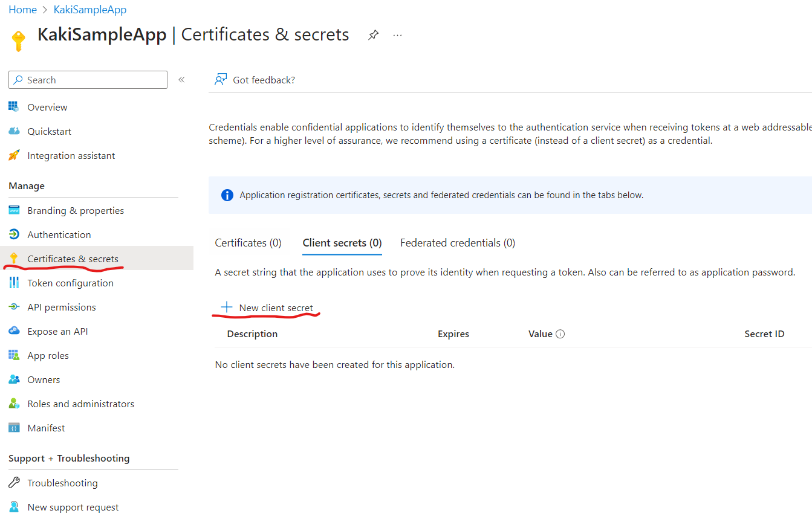Click the feedback person icon

click(221, 80)
